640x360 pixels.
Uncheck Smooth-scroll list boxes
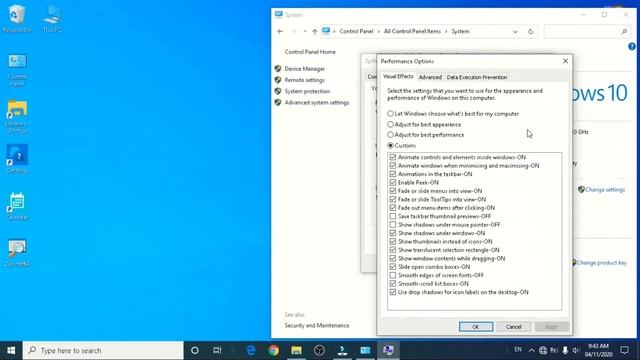pyautogui.click(x=393, y=284)
